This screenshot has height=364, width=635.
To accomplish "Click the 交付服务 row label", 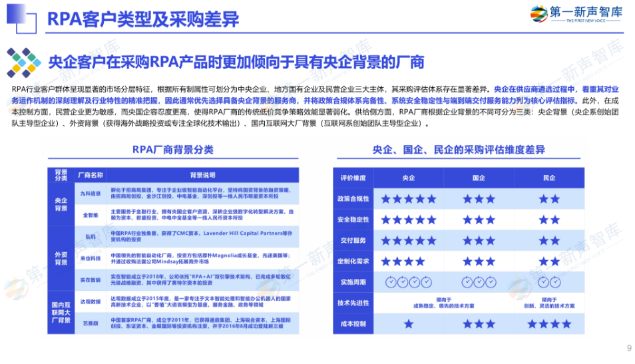I will [353, 240].
